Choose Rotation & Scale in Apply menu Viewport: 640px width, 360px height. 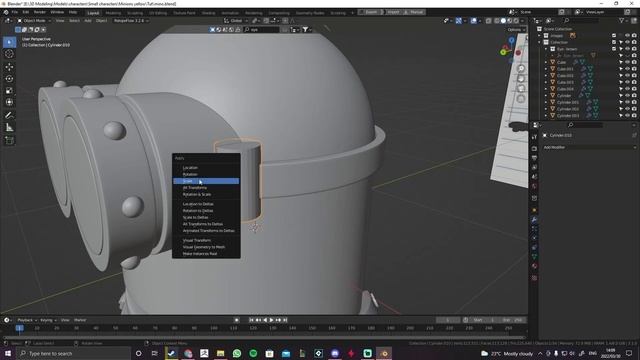click(x=206, y=194)
